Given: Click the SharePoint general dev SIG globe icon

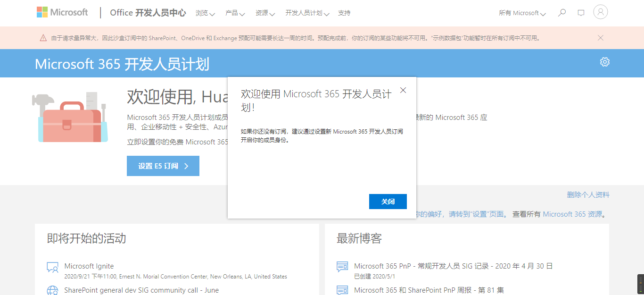Looking at the screenshot, I should click(x=52, y=290).
